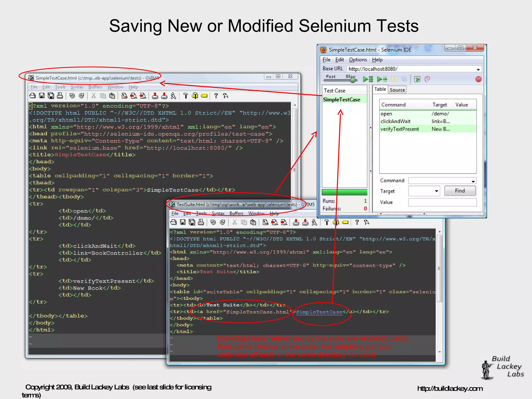
Task: Click the Find button
Action: pyautogui.click(x=460, y=191)
